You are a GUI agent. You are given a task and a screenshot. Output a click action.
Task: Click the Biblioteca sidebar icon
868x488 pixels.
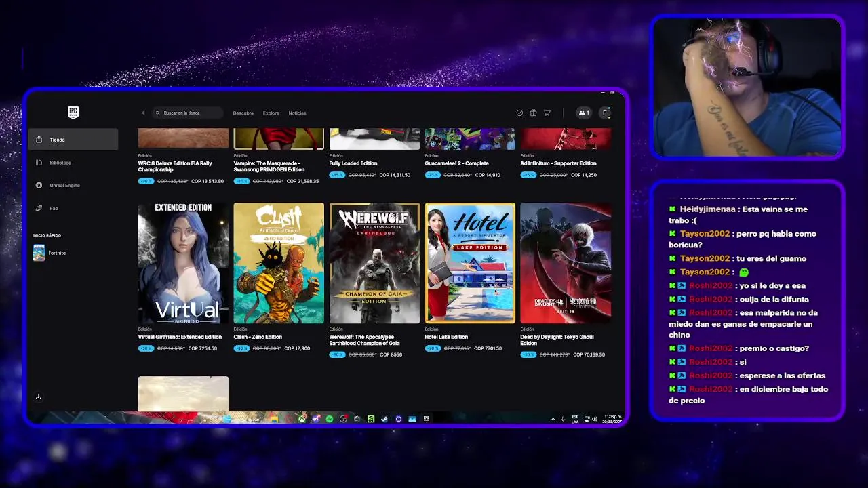[x=39, y=163]
